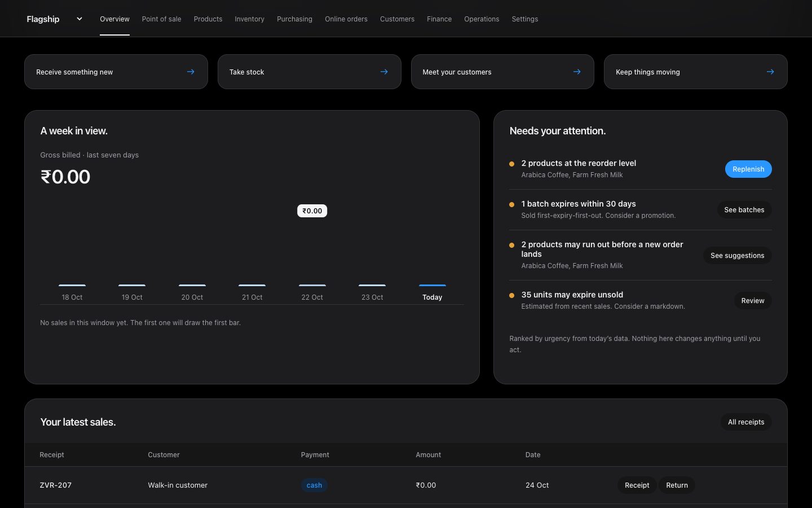This screenshot has height=508, width=812.
Task: Click the Review button for expiring units
Action: [x=753, y=300]
